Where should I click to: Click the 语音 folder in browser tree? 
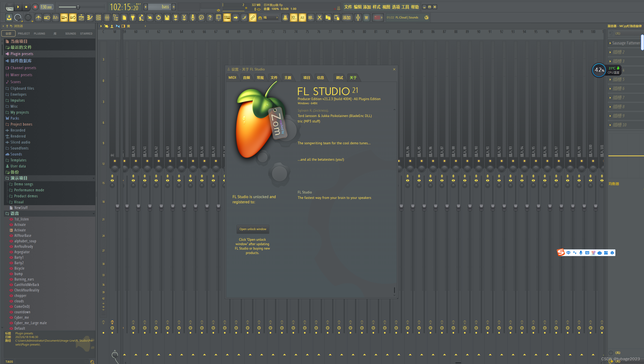pos(15,213)
